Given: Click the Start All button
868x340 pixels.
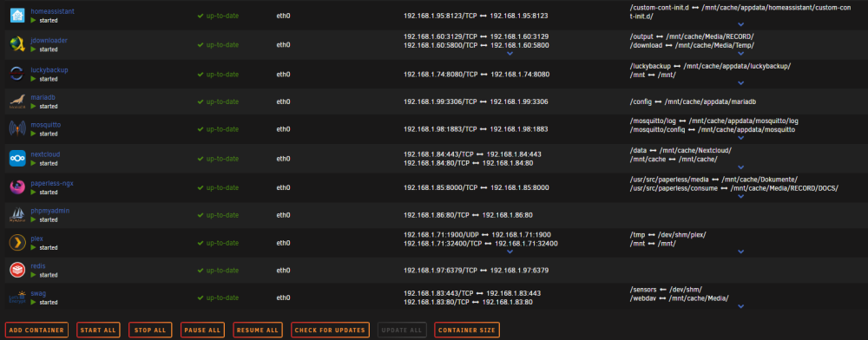Looking at the screenshot, I should pyautogui.click(x=98, y=330).
